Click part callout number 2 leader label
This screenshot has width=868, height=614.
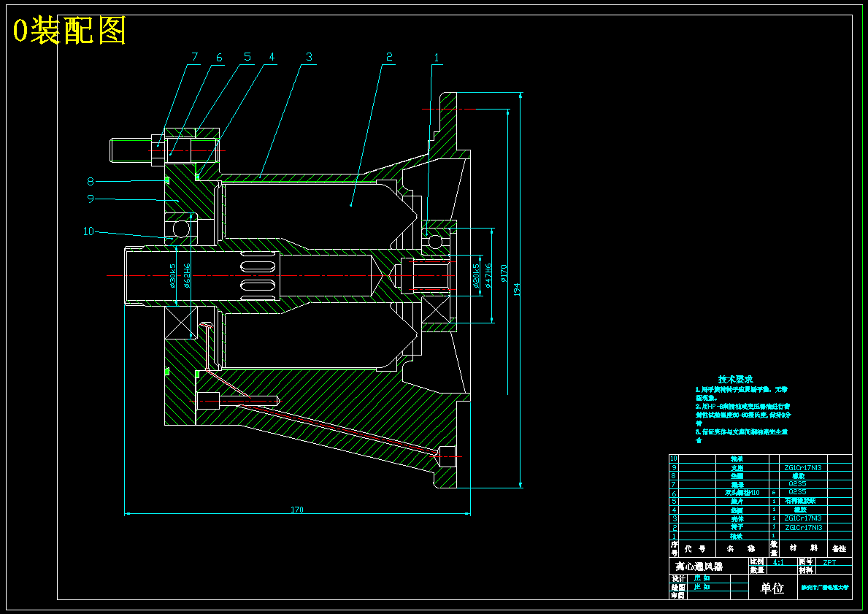pyautogui.click(x=389, y=56)
